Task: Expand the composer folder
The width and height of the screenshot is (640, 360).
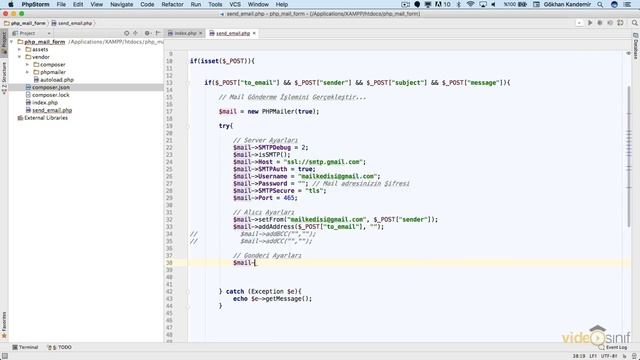Action: coord(27,64)
